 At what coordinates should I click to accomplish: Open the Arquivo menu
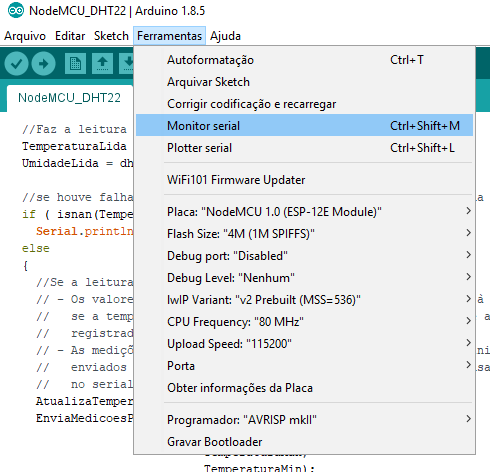click(25, 36)
